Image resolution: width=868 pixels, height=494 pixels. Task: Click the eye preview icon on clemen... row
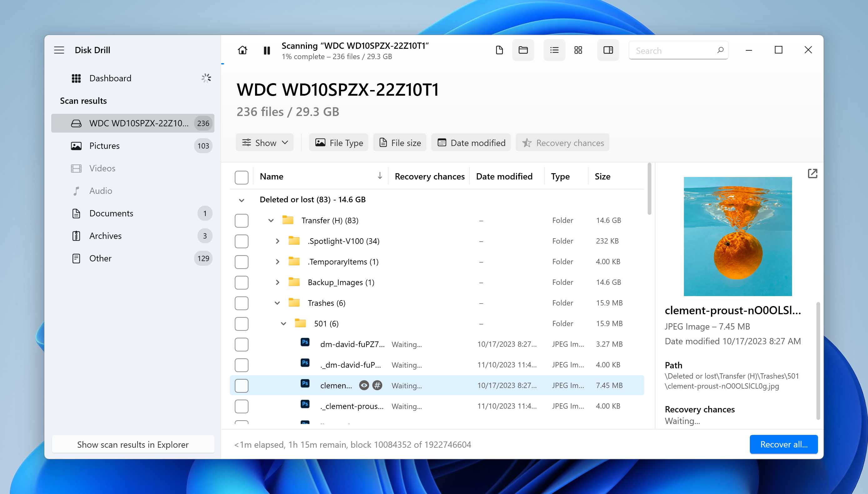(x=364, y=386)
